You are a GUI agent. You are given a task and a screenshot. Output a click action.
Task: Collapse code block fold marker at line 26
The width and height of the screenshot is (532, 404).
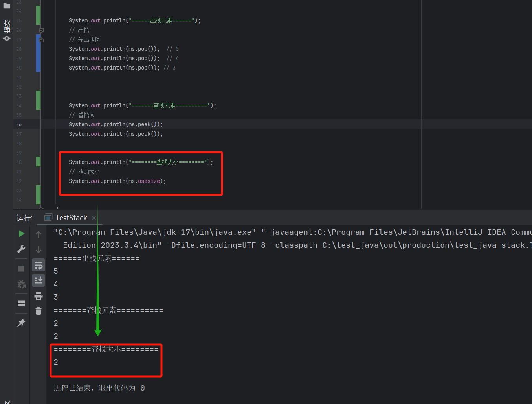41,30
